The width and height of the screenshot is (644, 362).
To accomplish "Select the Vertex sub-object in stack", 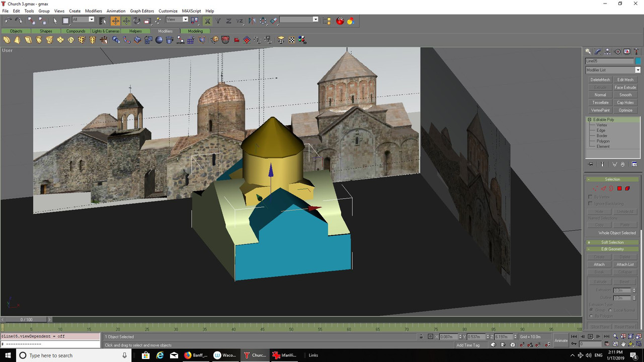I will tap(602, 125).
